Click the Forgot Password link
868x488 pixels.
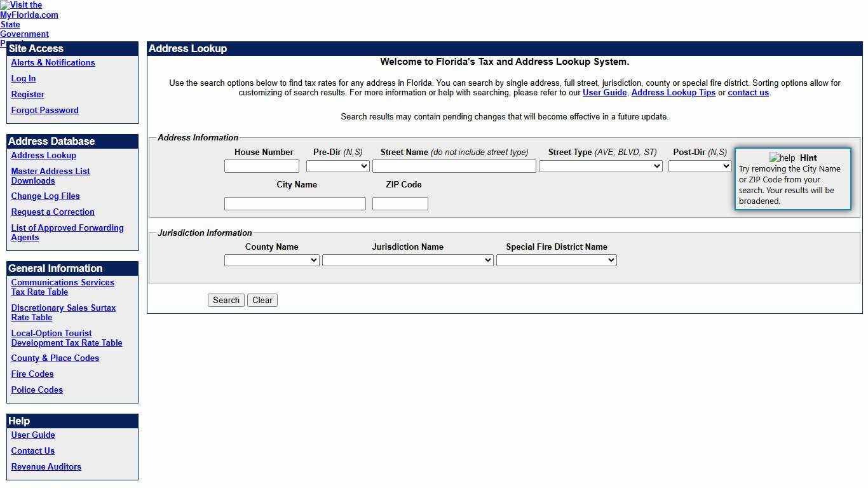click(x=44, y=110)
